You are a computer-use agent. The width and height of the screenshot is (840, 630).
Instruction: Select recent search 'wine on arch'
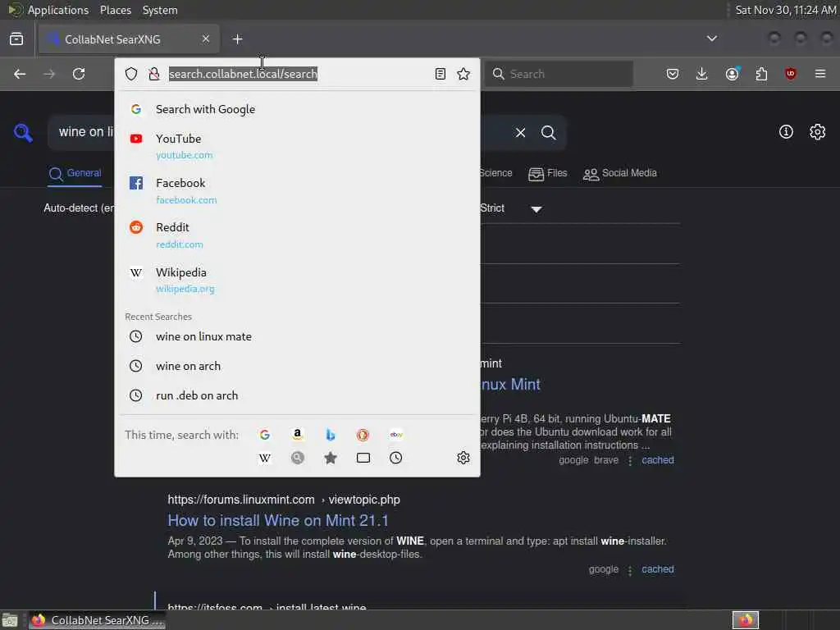297,366
